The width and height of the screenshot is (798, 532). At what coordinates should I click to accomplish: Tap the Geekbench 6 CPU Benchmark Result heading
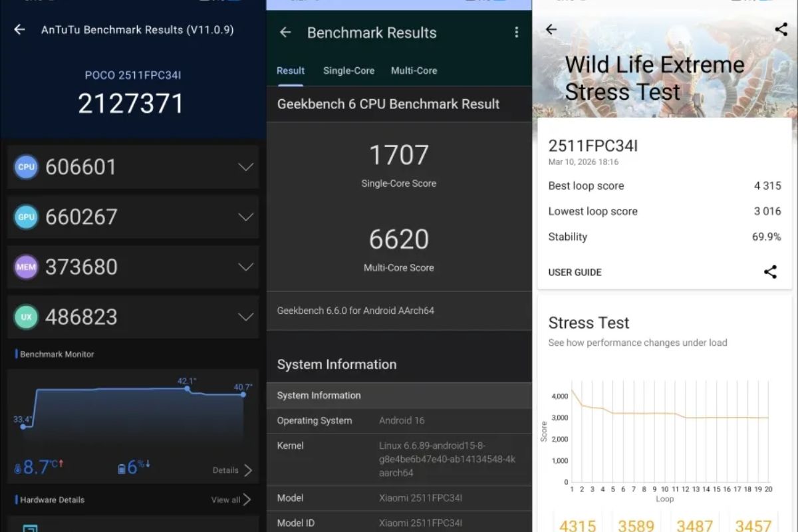click(388, 104)
